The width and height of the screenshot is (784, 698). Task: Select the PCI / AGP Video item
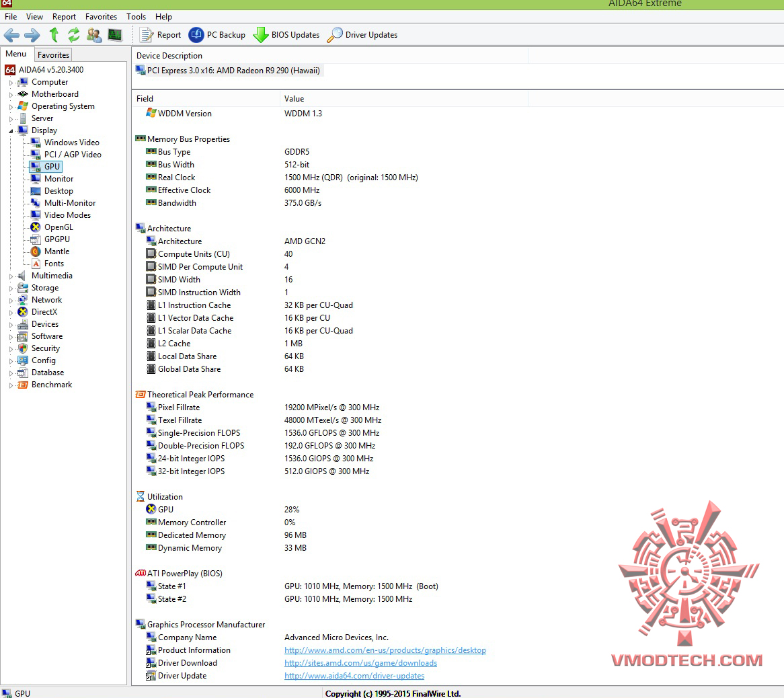[x=73, y=155]
